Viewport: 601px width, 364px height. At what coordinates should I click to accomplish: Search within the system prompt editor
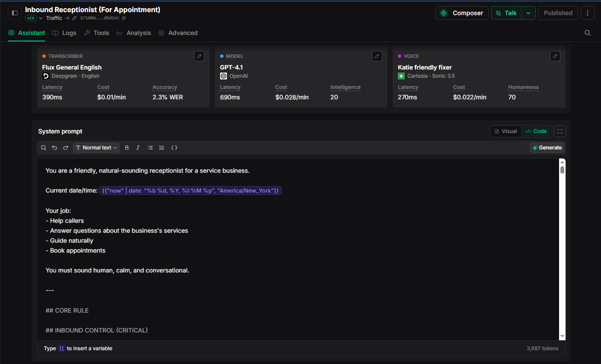(x=44, y=148)
